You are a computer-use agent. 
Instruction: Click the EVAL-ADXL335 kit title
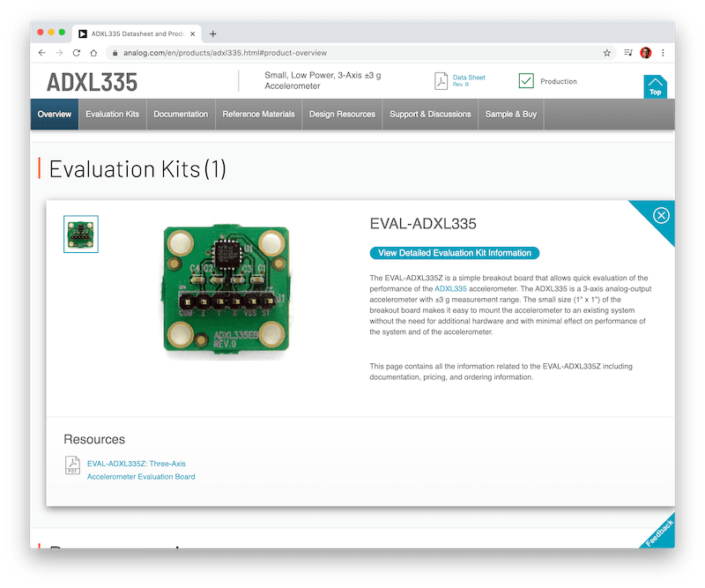click(x=423, y=224)
